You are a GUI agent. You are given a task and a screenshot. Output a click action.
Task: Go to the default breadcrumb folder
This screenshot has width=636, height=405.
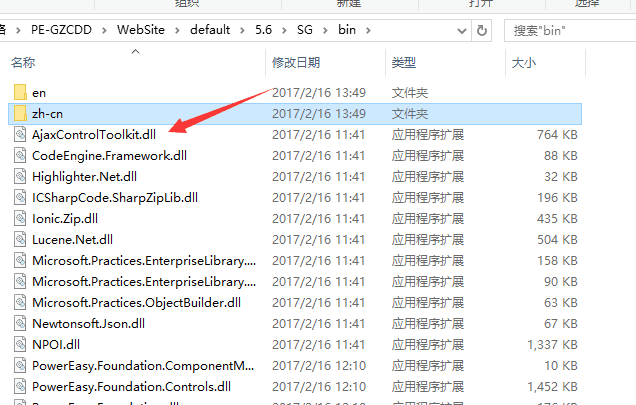point(210,30)
